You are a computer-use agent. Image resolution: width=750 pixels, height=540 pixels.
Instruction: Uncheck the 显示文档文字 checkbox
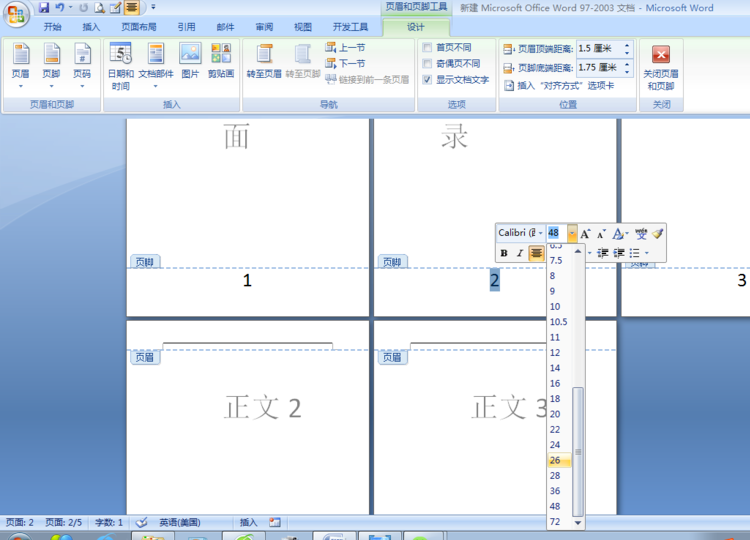click(427, 79)
